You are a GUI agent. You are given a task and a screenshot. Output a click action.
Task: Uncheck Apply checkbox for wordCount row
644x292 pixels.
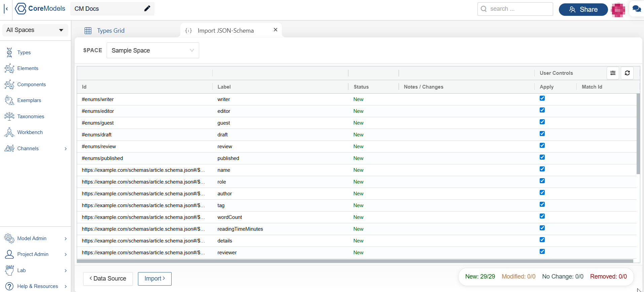click(542, 216)
